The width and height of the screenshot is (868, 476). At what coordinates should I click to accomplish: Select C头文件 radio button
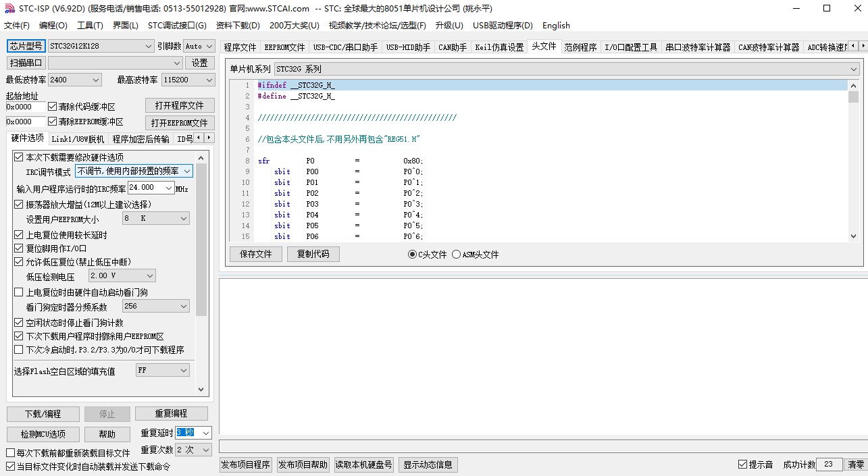coord(412,255)
